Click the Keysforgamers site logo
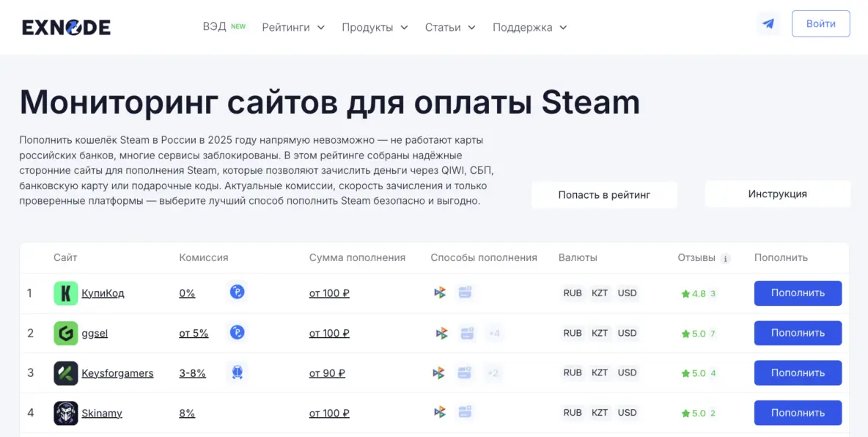This screenshot has width=868, height=437. pyautogui.click(x=65, y=373)
